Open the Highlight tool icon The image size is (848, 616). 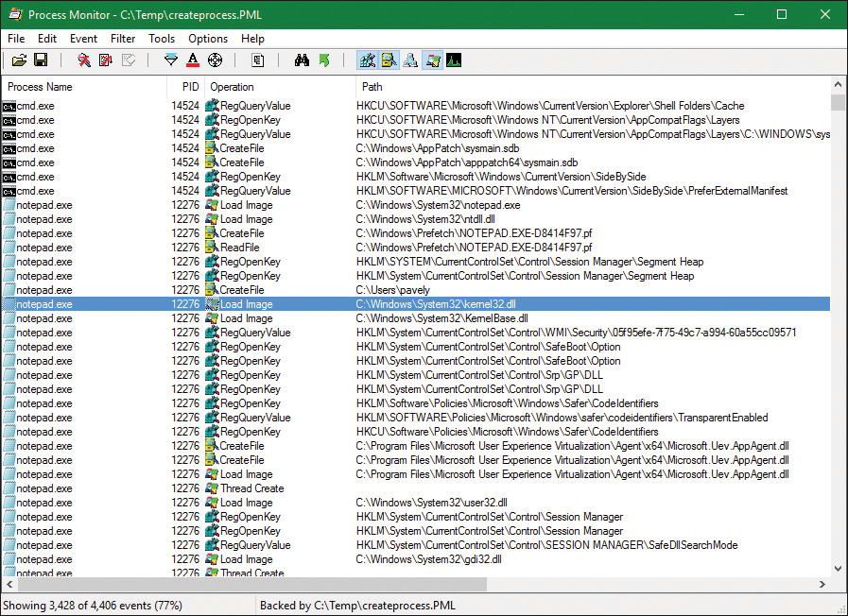coord(193,60)
